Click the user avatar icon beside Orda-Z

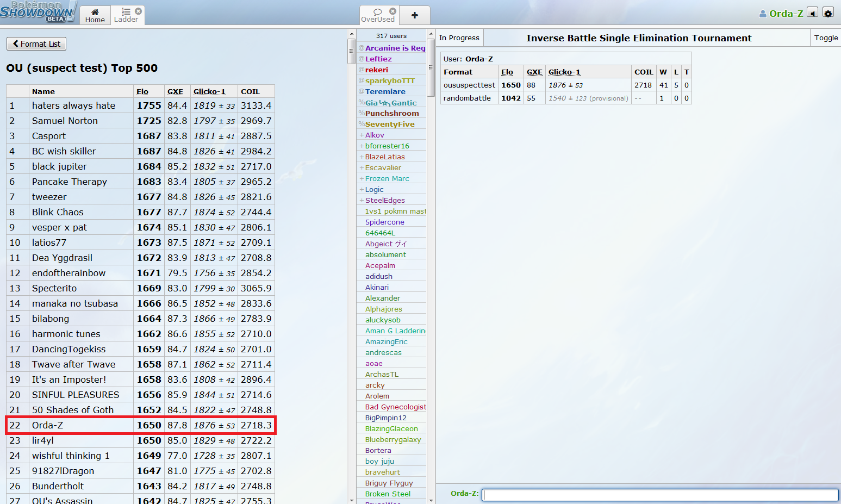(763, 14)
